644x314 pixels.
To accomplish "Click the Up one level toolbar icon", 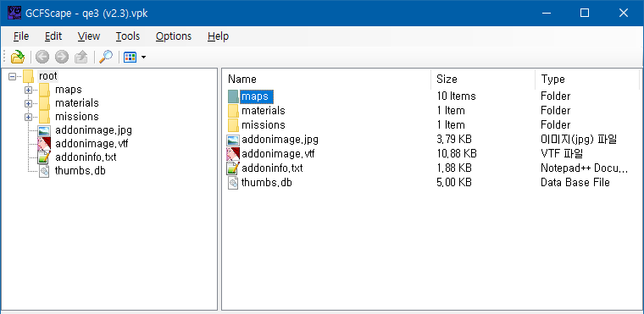I will (x=81, y=57).
